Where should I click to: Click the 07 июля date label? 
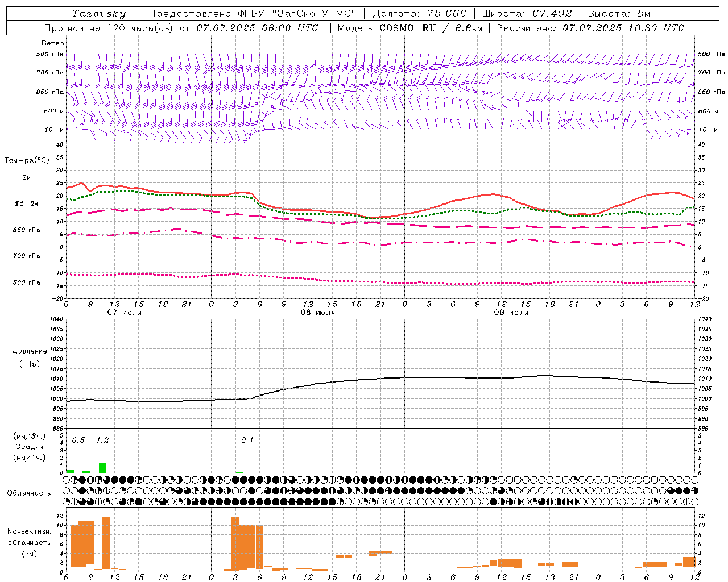pos(125,313)
